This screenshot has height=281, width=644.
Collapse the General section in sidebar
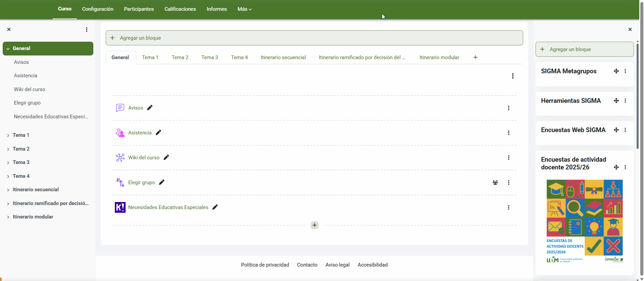(x=8, y=49)
